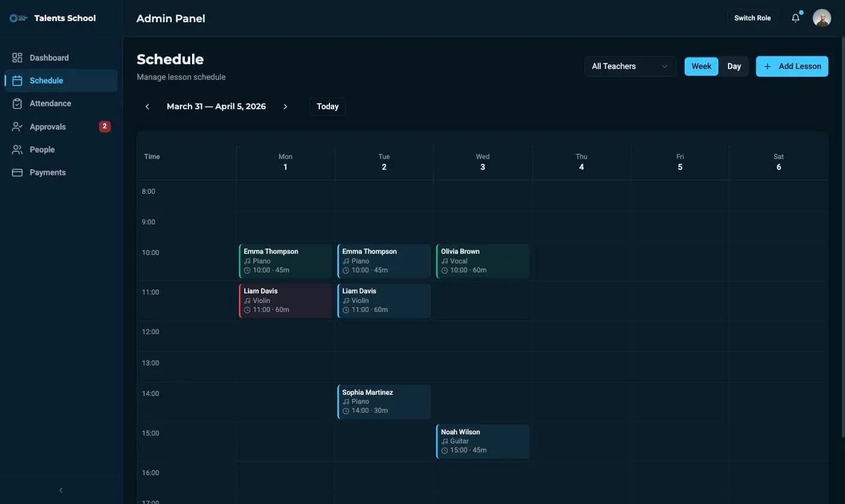Switch to Day view

click(734, 67)
